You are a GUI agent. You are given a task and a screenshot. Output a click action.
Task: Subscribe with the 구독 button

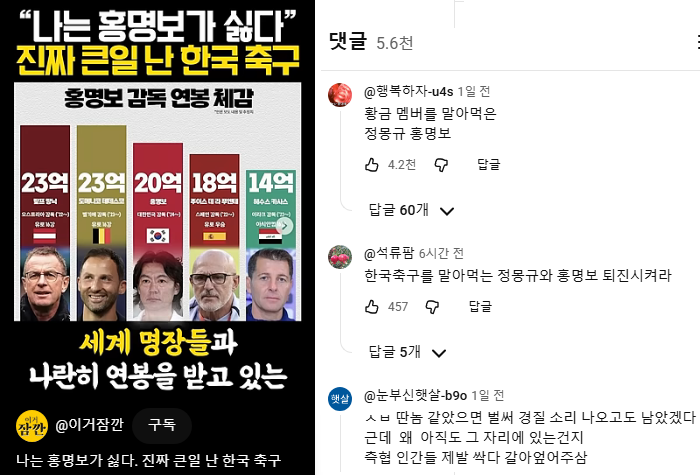coord(162,425)
